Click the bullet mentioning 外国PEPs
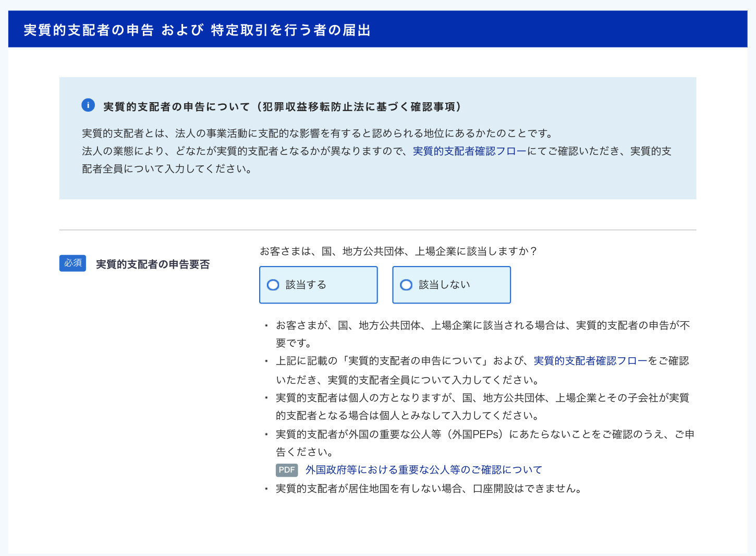Screen dimensions: 756x556 pos(484,434)
